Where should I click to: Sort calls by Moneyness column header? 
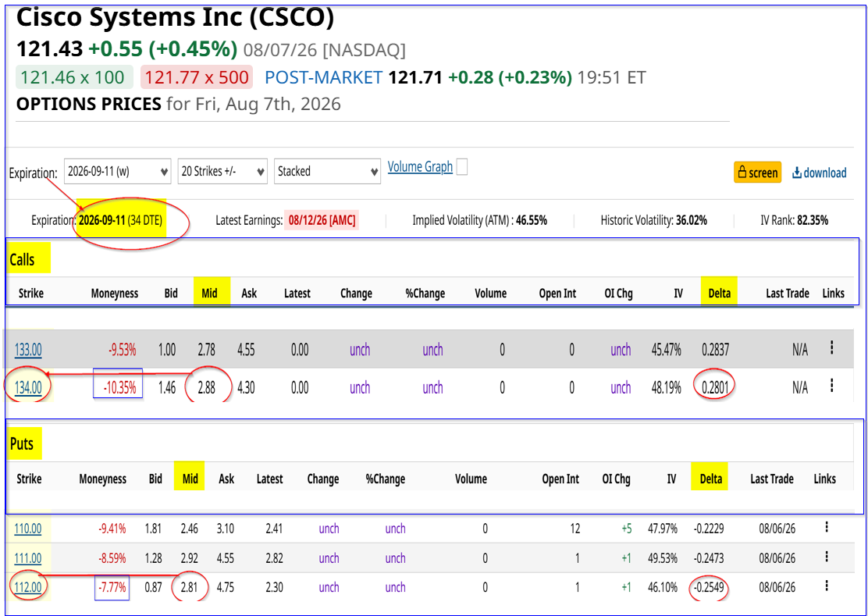[x=115, y=294]
